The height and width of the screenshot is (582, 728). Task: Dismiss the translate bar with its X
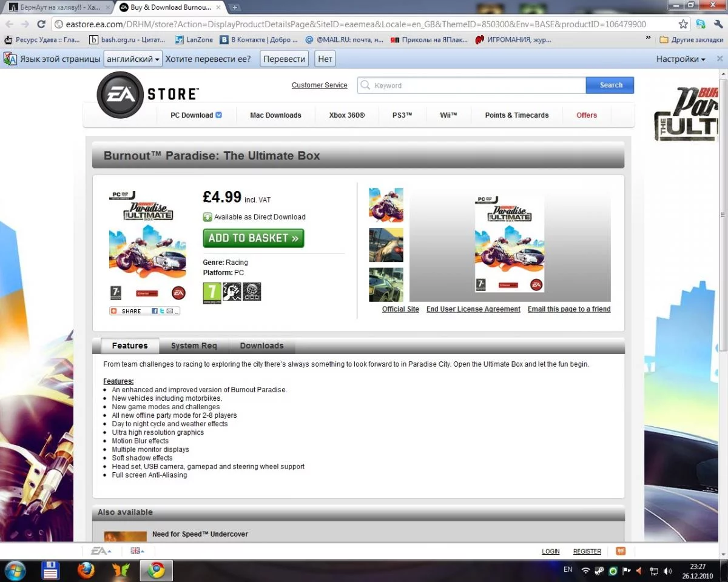pos(720,59)
